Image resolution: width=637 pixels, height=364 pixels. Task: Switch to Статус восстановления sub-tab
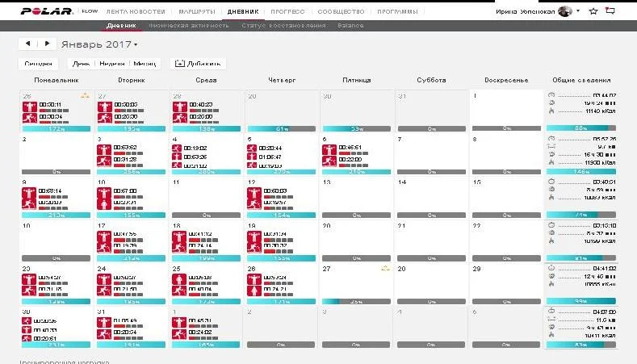pyautogui.click(x=283, y=25)
